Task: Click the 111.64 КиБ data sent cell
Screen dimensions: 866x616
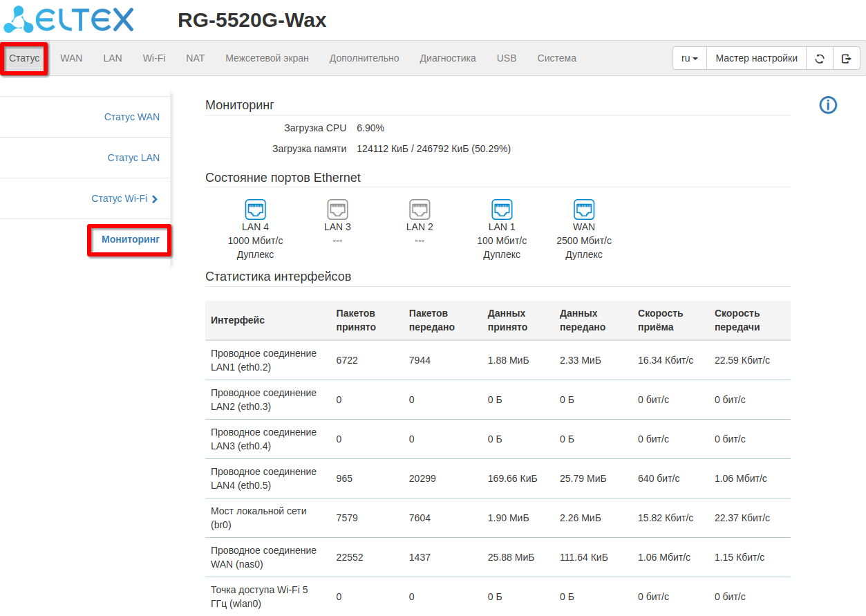Action: [584, 557]
